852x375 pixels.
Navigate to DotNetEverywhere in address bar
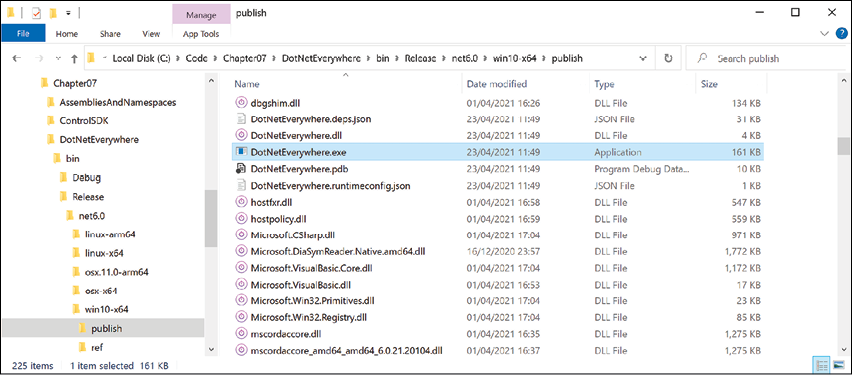coord(322,58)
